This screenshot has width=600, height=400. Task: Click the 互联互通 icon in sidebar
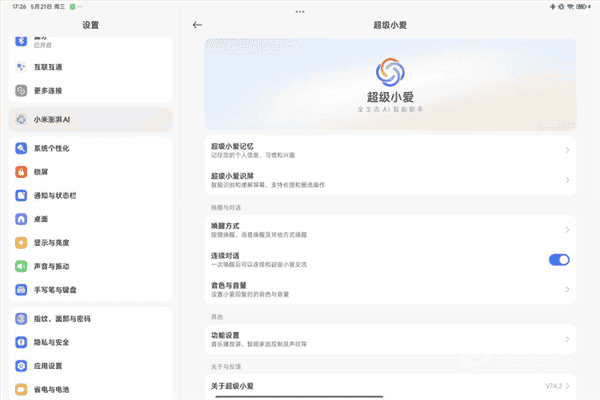[21, 67]
